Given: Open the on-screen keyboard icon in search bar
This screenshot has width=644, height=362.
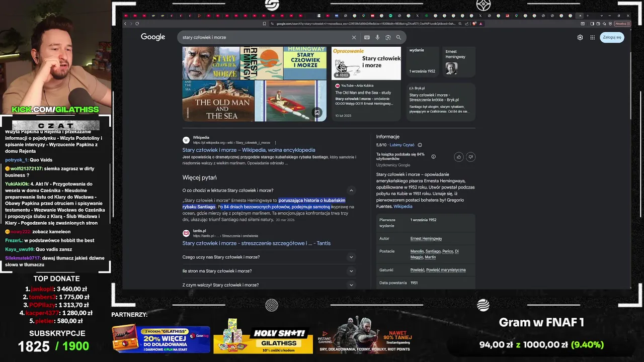Looking at the screenshot, I should (x=367, y=37).
